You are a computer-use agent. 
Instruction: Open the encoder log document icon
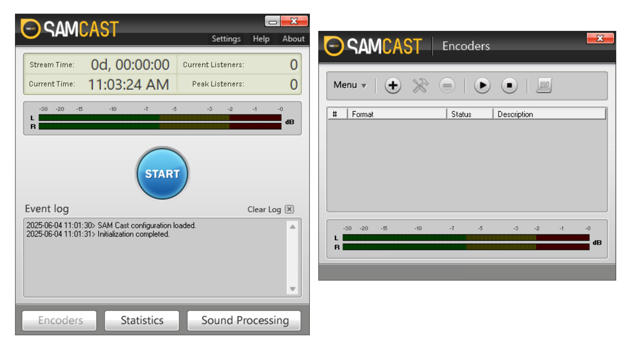[544, 86]
